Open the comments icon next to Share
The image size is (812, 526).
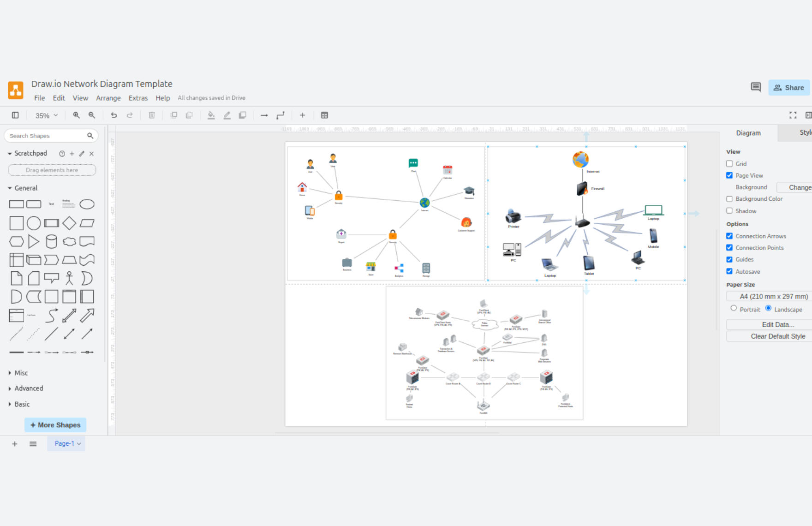click(x=756, y=87)
